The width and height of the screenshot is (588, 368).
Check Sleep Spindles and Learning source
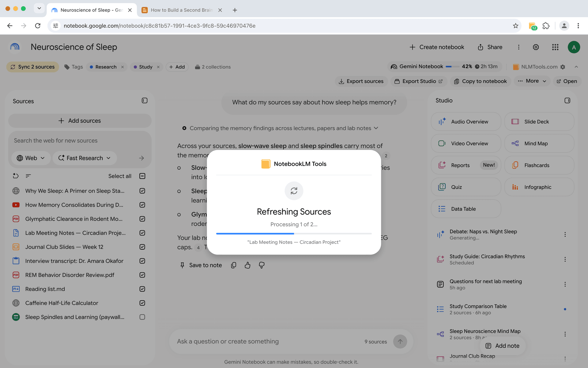point(142,317)
